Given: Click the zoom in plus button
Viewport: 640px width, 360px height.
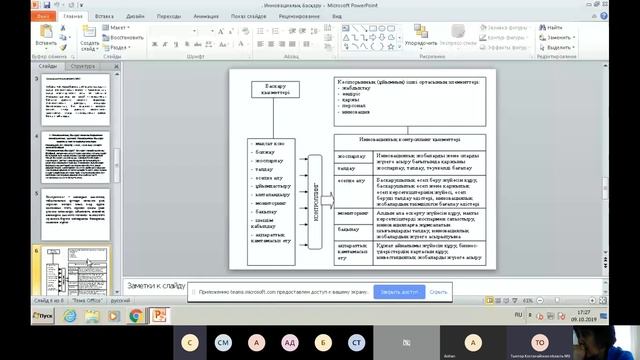Looking at the screenshot, I should [x=592, y=300].
